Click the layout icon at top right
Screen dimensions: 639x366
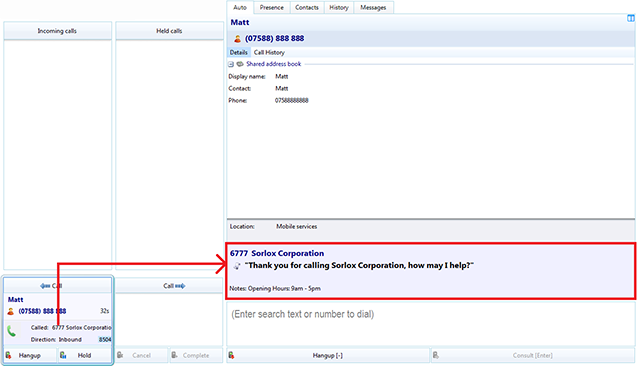click(631, 18)
